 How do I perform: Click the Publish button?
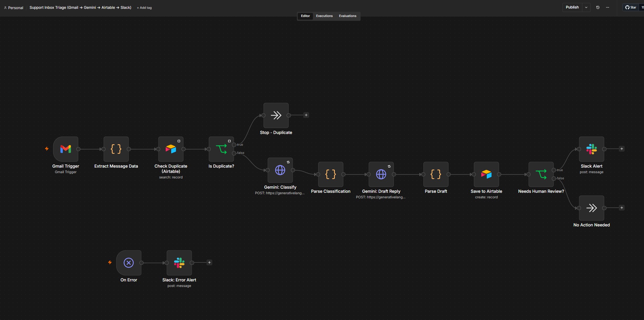point(572,7)
